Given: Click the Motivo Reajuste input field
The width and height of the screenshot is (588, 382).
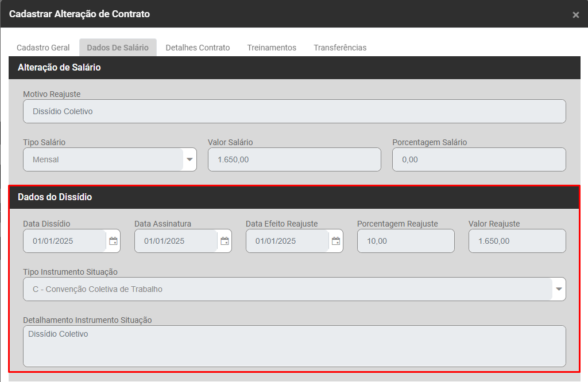Looking at the screenshot, I should (x=294, y=111).
